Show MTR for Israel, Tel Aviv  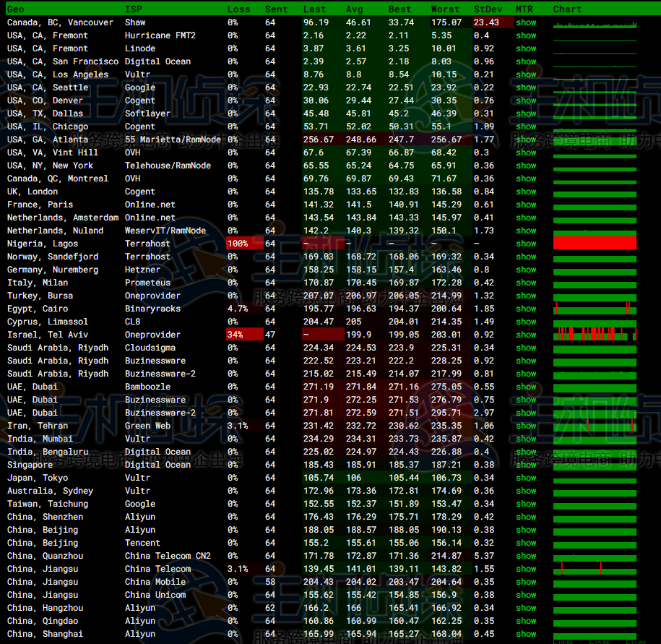526,335
